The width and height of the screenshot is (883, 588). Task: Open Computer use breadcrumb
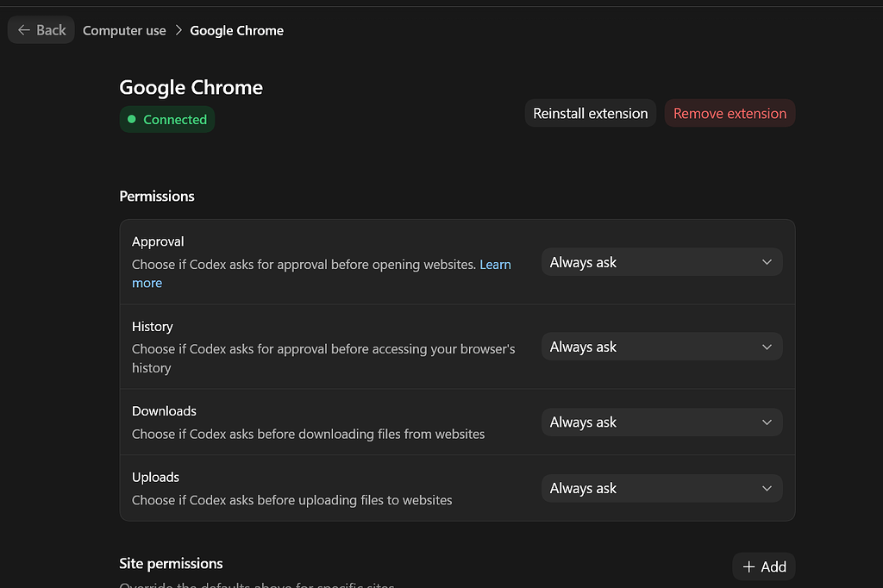(x=124, y=30)
